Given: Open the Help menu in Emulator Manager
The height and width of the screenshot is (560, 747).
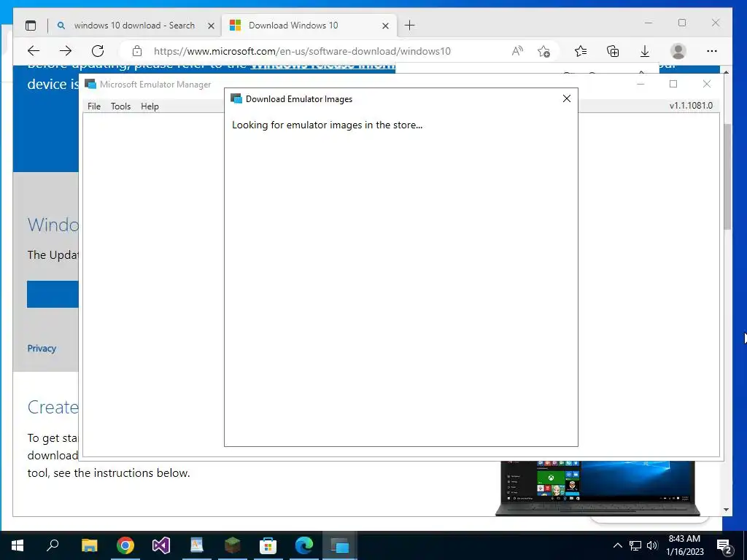Looking at the screenshot, I should click(150, 106).
